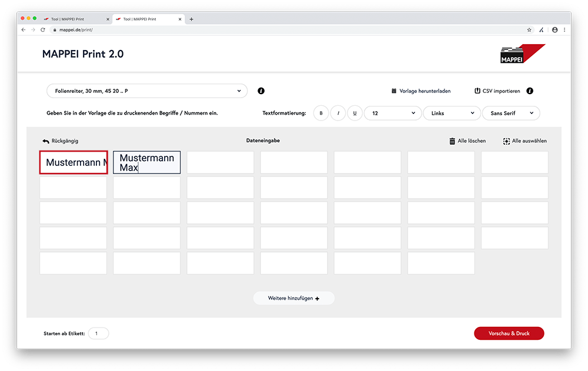
Task: Open the Sans Serif font dropdown
Action: [x=510, y=113]
